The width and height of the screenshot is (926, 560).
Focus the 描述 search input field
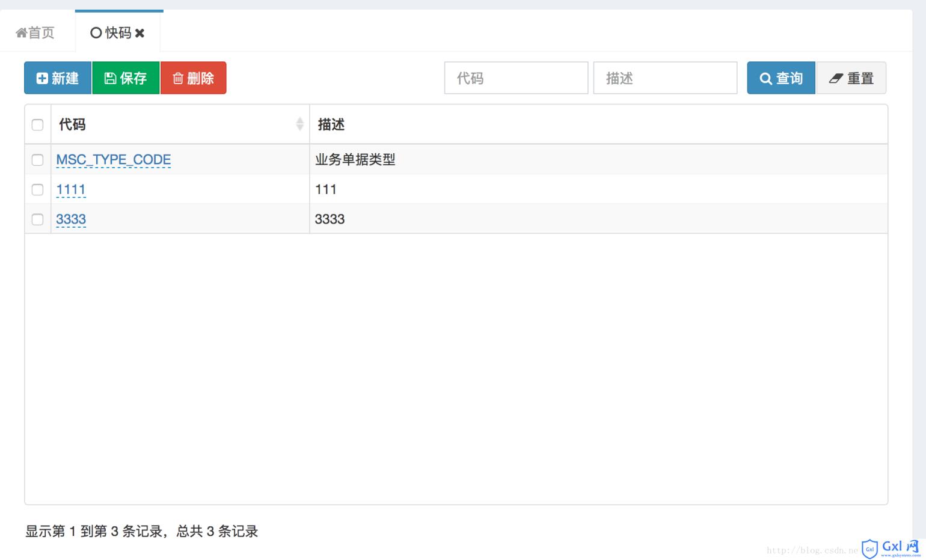[665, 78]
